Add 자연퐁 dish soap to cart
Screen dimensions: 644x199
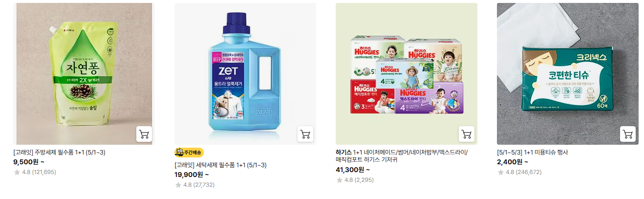point(144,134)
